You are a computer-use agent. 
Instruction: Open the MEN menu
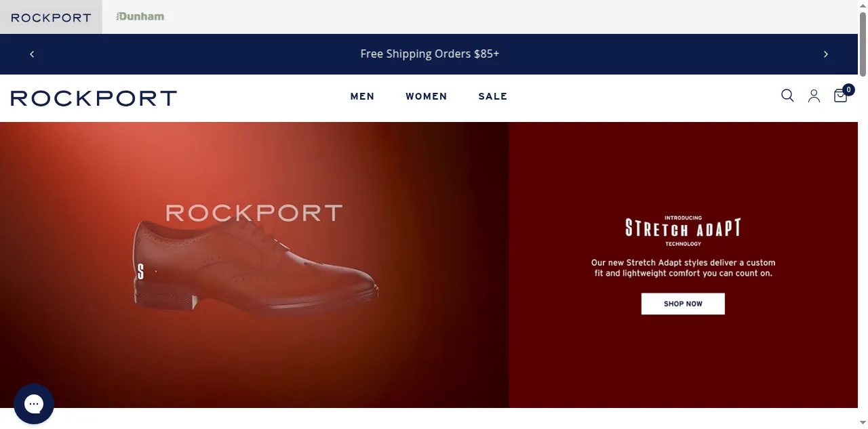[362, 96]
